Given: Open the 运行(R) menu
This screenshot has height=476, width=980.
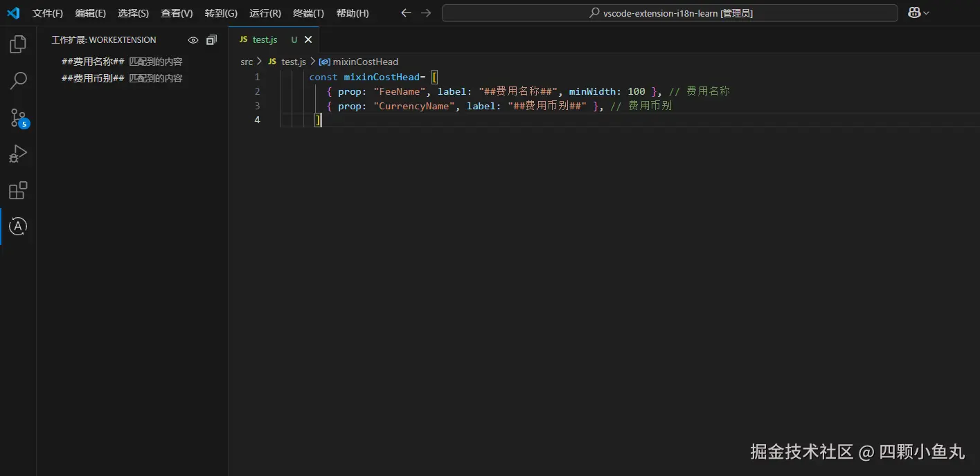Looking at the screenshot, I should pos(265,13).
